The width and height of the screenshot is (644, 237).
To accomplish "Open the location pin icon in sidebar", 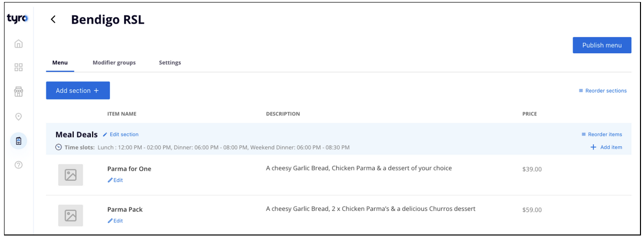I will point(19,116).
